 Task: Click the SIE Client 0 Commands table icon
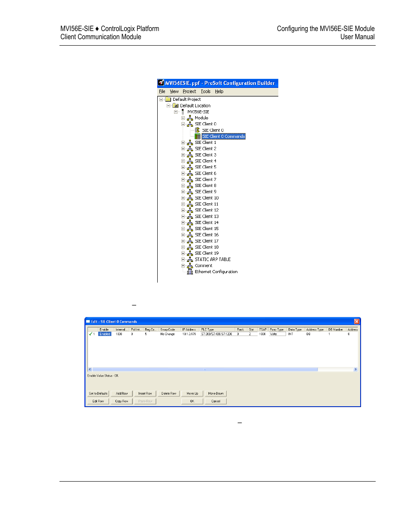point(197,137)
